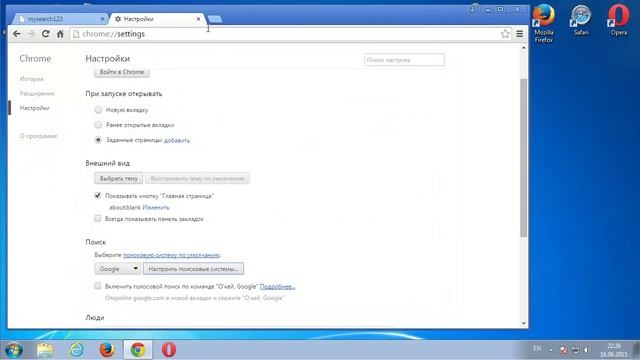Open Safari desktop shortcut
Viewport: 640px width, 360px height.
[x=581, y=20]
